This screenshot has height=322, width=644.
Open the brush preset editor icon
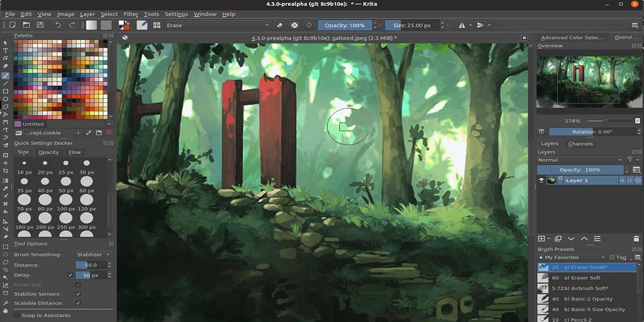pyautogui.click(x=142, y=25)
